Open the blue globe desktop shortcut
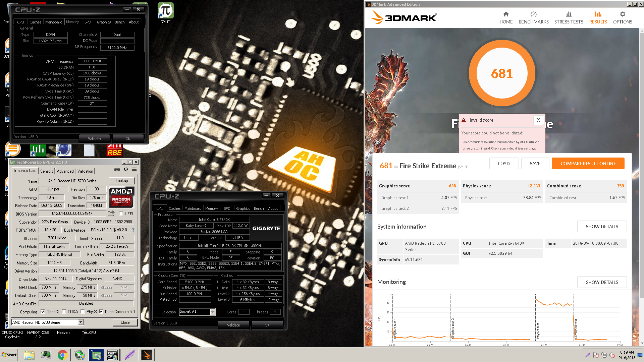This screenshot has height=362, width=644. point(63,150)
